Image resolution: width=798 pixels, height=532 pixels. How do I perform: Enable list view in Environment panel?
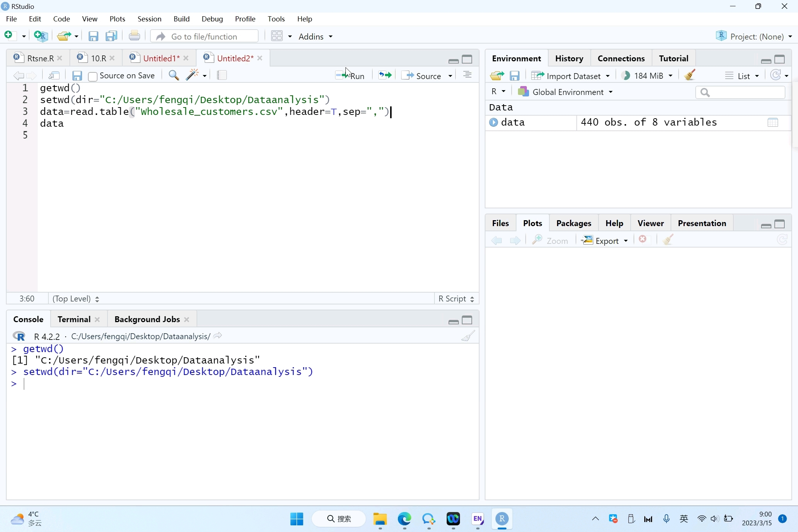(741, 75)
